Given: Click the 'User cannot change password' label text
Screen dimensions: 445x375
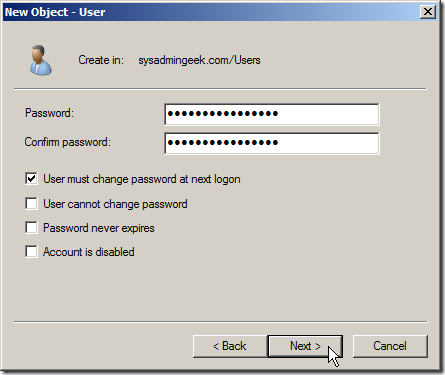Looking at the screenshot, I should 115,204.
